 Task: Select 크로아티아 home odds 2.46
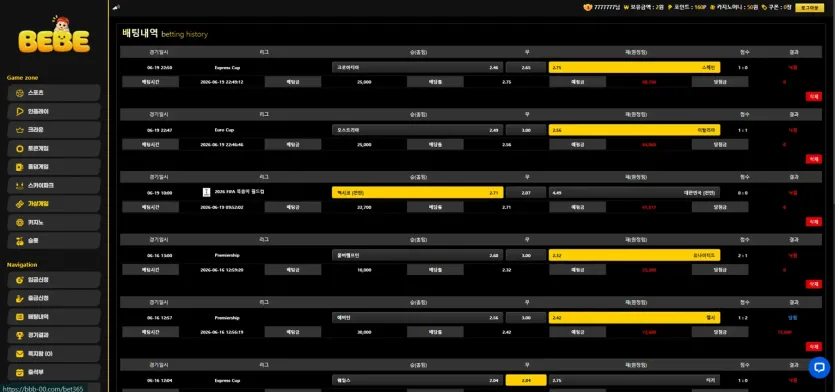pos(417,68)
